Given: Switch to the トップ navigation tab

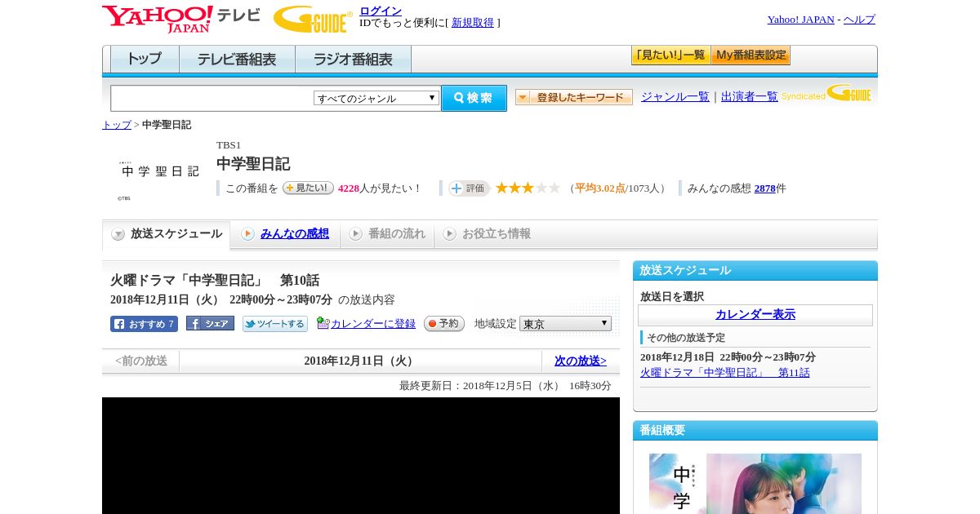Looking at the screenshot, I should click(x=145, y=60).
